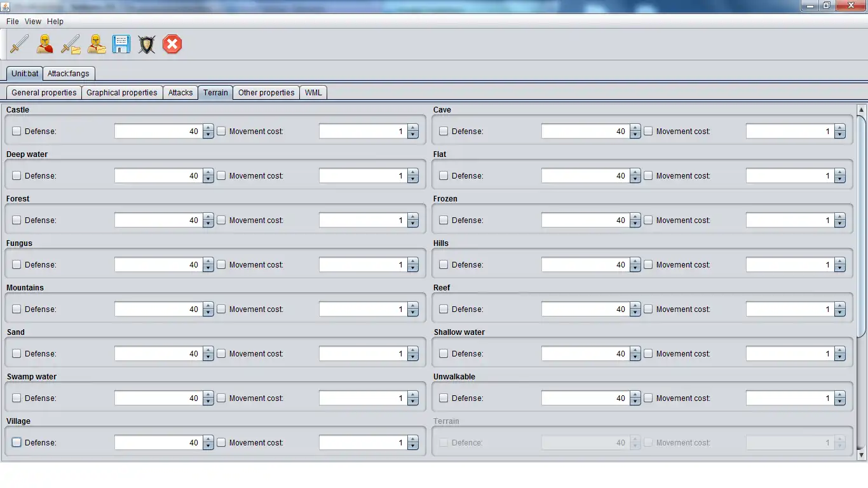Check the Shallow water Movement cost checkbox
Viewport: 868px width, 488px height.
648,354
